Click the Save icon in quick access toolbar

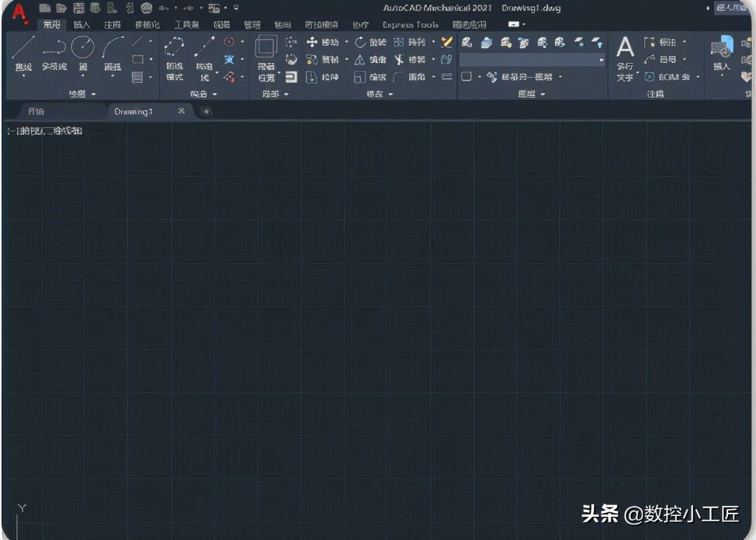pyautogui.click(x=78, y=8)
